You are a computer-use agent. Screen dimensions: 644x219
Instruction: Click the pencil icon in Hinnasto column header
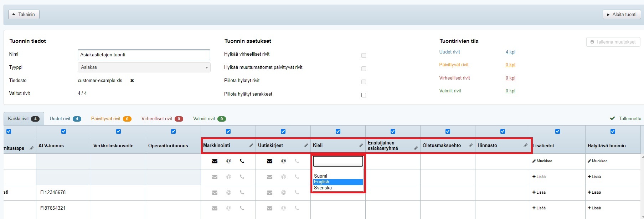pyautogui.click(x=525, y=146)
